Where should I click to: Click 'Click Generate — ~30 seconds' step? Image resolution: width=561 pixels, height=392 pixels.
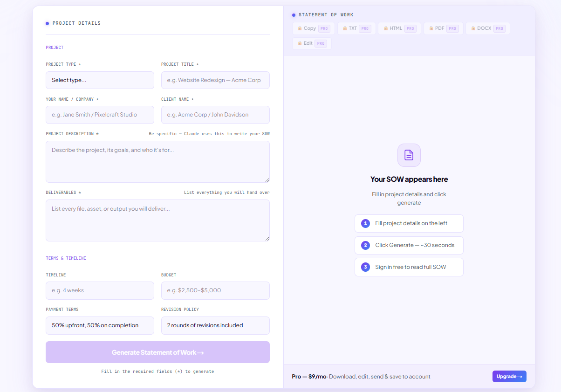(x=409, y=245)
